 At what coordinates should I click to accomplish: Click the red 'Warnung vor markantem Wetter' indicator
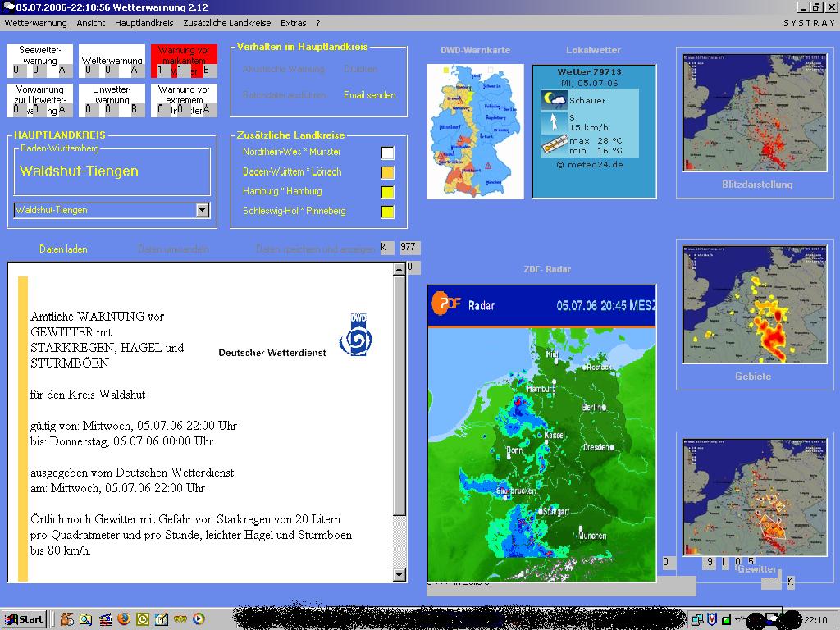(184, 61)
